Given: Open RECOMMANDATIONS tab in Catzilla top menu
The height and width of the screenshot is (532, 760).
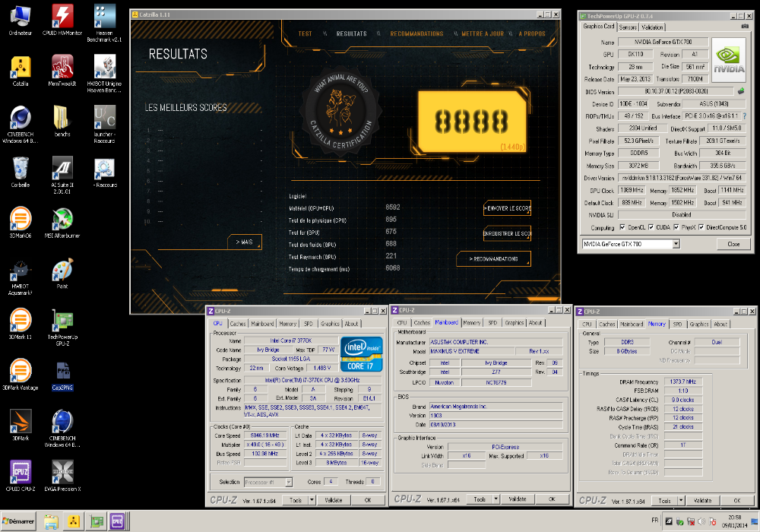Looking at the screenshot, I should point(416,33).
